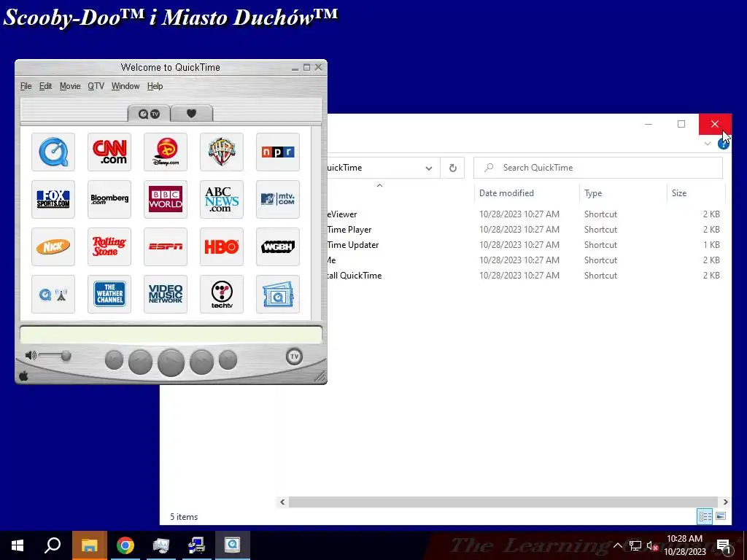Sort files by Size column

[679, 192]
